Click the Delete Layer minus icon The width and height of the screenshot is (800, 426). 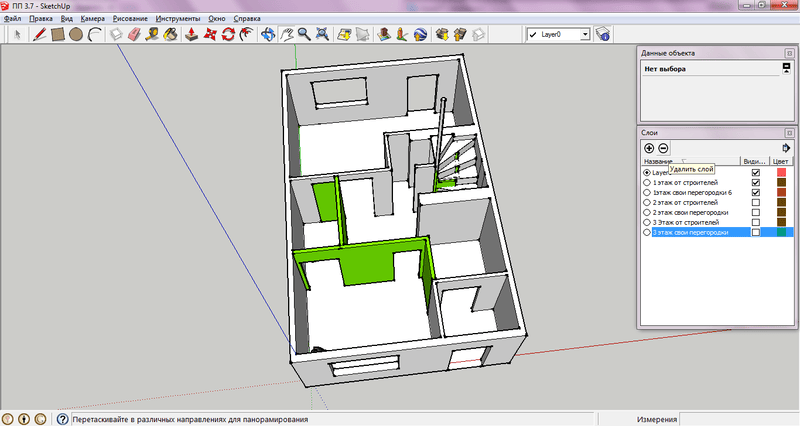663,148
